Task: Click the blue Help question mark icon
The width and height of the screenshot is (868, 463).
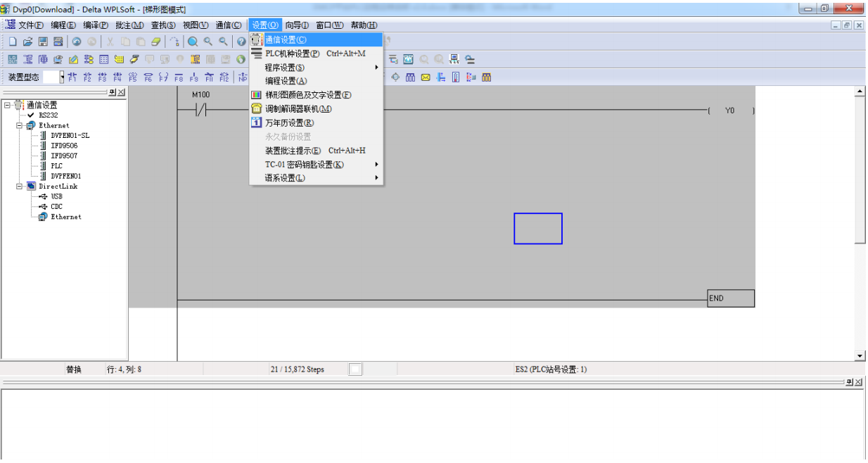Action: 241,42
